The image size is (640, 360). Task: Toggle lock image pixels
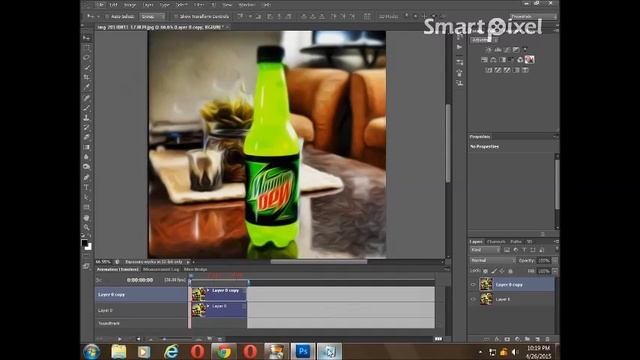click(494, 271)
